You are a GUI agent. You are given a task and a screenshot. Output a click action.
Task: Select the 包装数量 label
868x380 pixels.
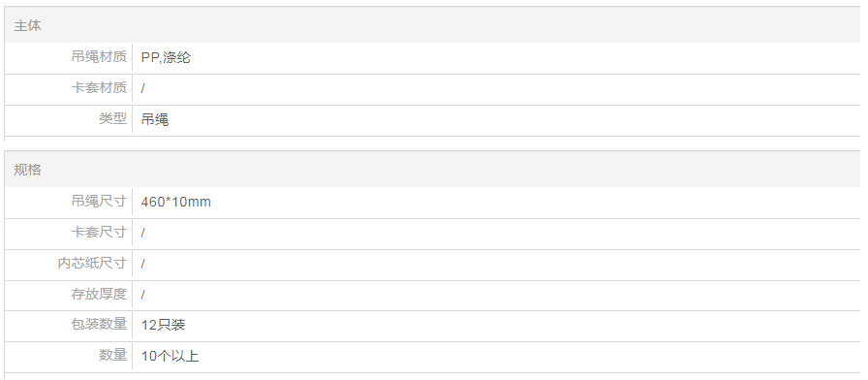pos(99,324)
